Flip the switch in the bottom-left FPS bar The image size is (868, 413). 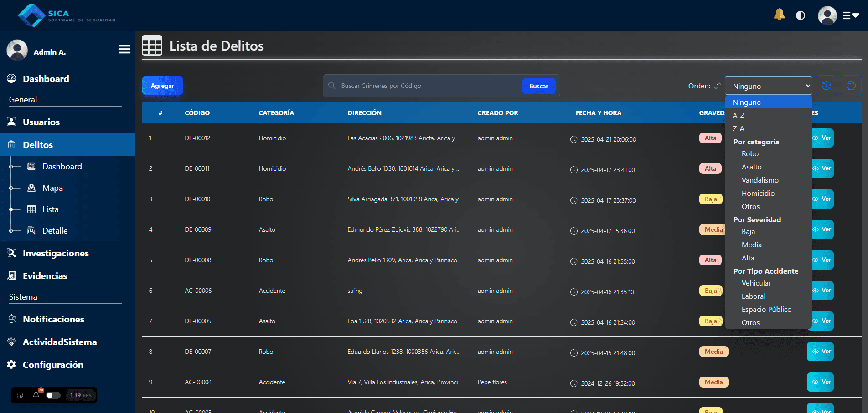pyautogui.click(x=53, y=396)
